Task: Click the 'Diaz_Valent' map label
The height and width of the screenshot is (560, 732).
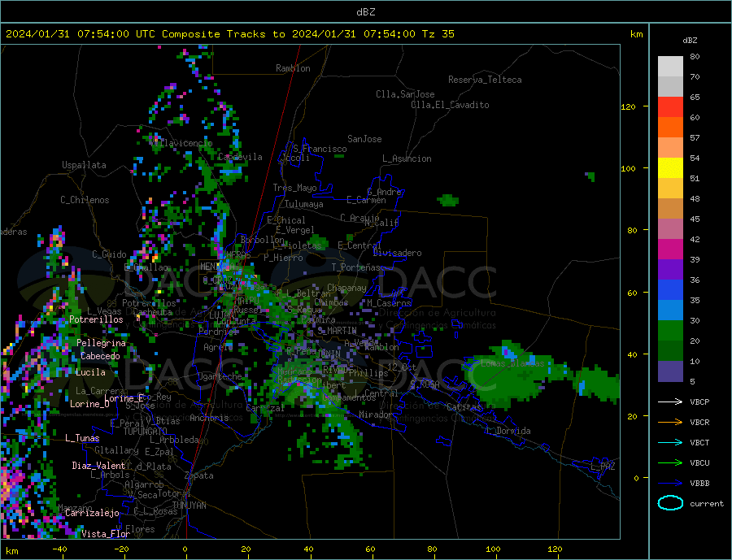Action: [x=98, y=466]
